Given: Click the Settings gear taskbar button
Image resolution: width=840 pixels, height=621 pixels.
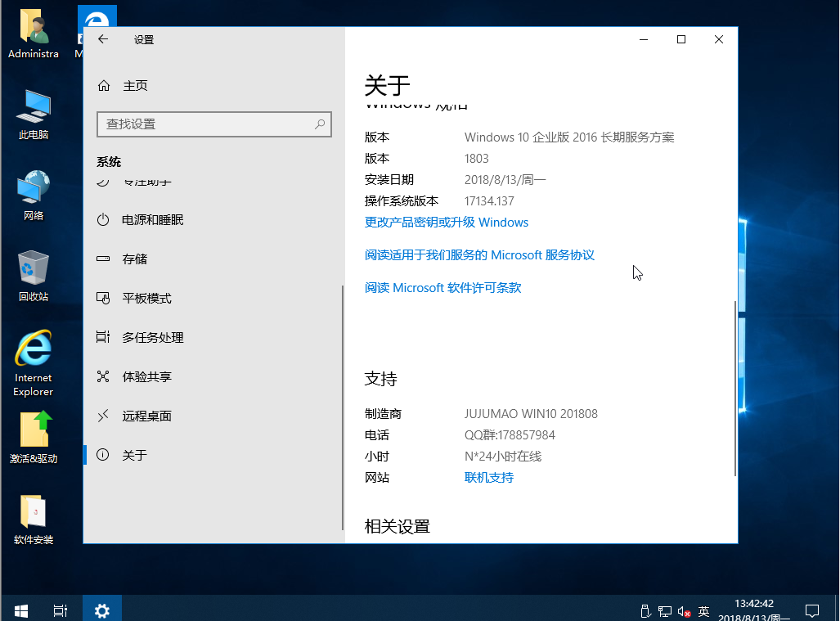Looking at the screenshot, I should 102,610.
